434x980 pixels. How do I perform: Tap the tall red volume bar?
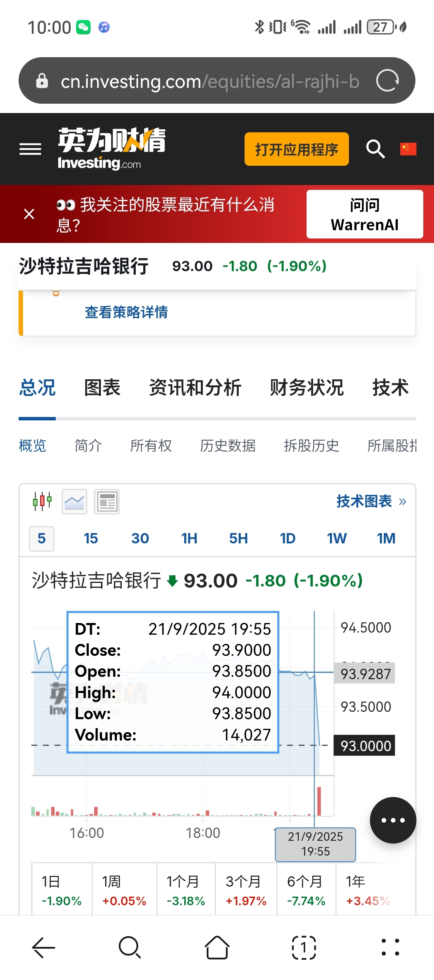pos(319,801)
